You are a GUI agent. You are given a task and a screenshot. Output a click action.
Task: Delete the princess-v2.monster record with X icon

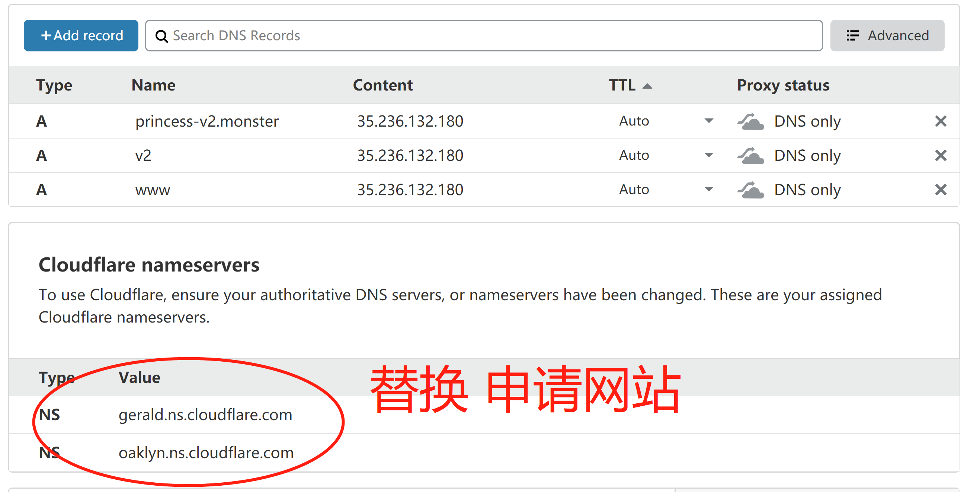click(941, 121)
